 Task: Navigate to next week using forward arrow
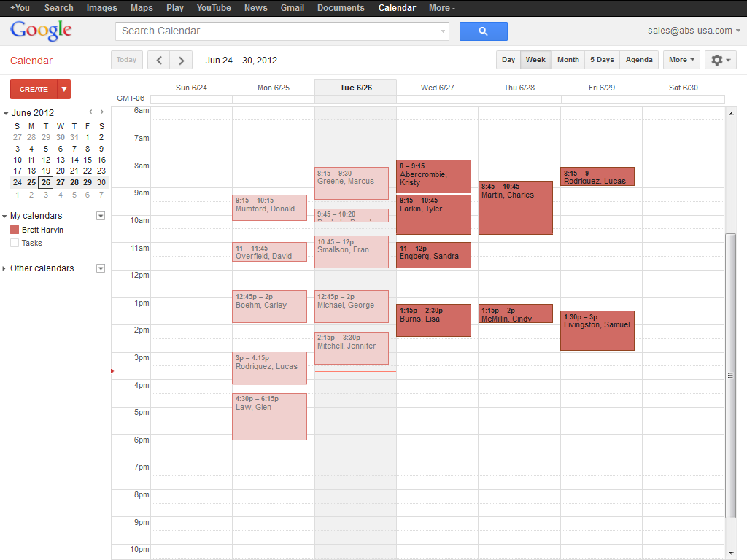tap(181, 60)
